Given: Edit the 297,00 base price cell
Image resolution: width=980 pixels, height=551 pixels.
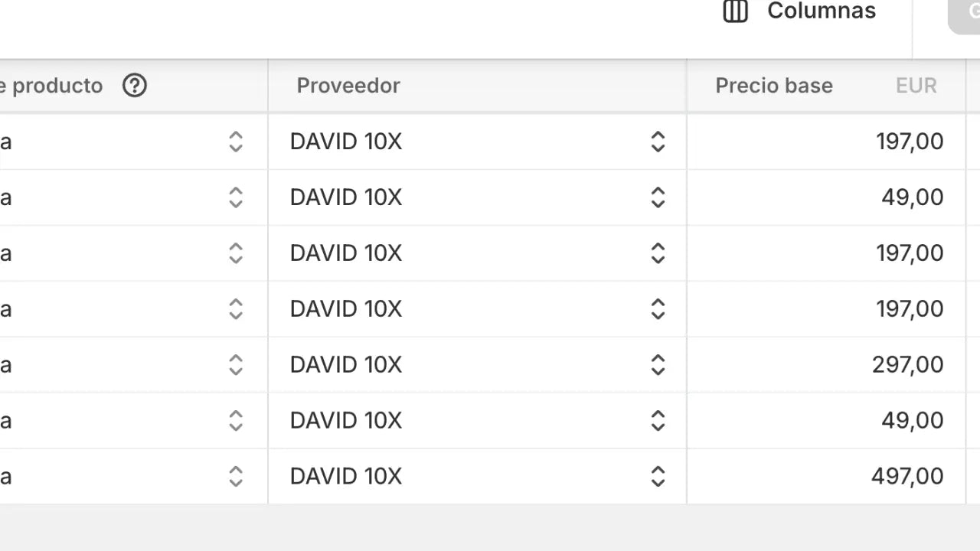Looking at the screenshot, I should click(826, 365).
